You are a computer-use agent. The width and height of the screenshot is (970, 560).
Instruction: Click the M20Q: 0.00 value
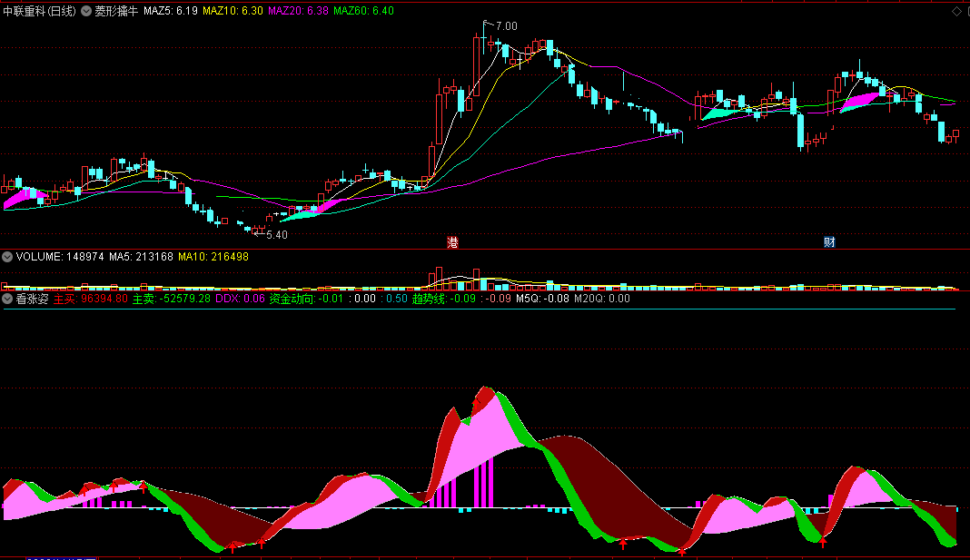click(x=602, y=299)
